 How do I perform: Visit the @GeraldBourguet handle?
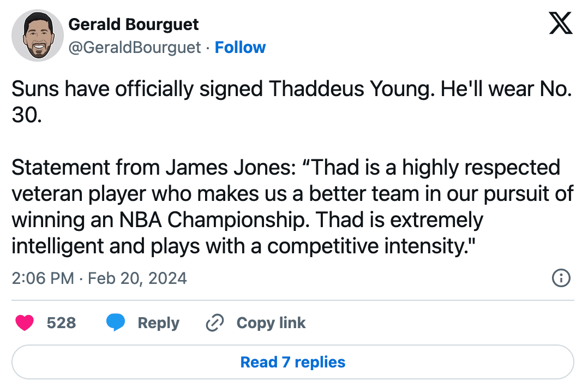coord(135,47)
